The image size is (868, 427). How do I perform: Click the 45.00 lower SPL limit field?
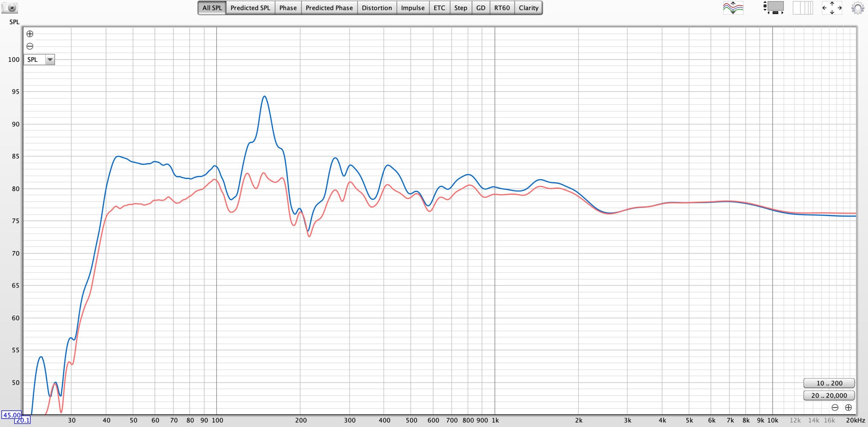coord(12,415)
